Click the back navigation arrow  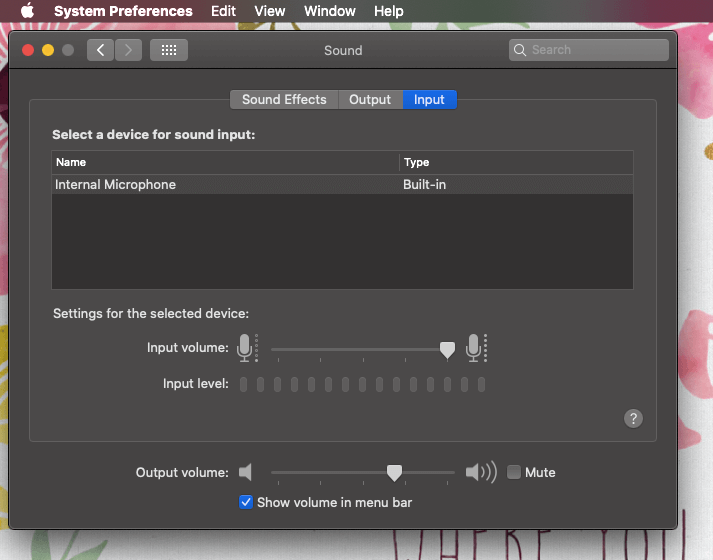101,50
